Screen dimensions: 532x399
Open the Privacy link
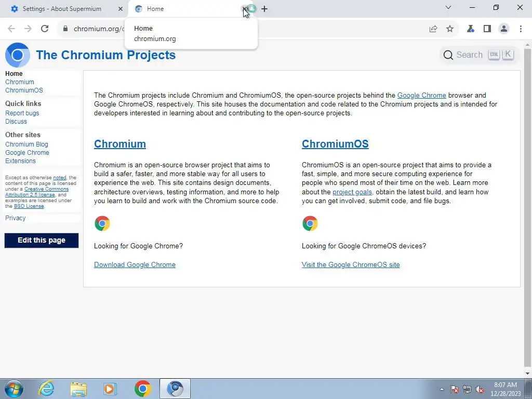[x=15, y=218]
